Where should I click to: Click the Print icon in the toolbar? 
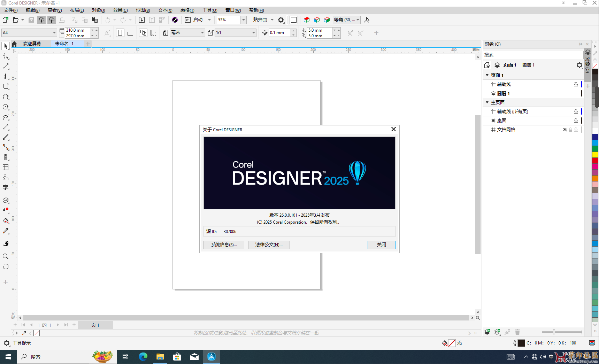click(62, 20)
